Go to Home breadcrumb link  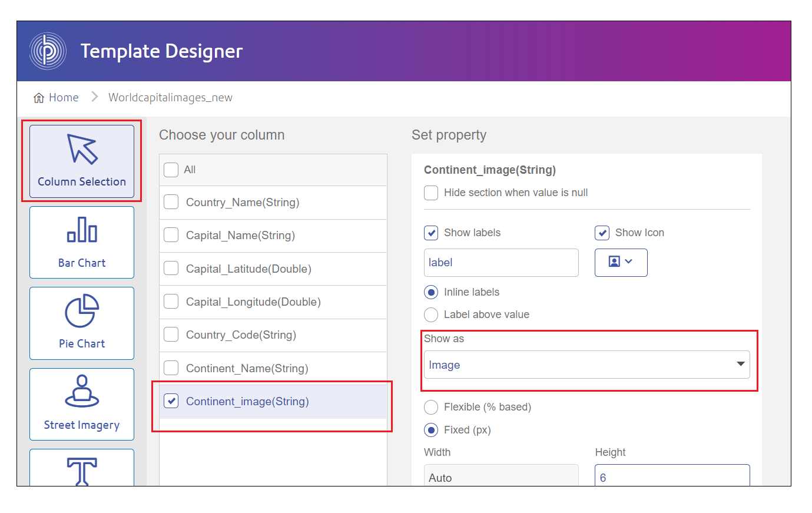[x=64, y=98]
